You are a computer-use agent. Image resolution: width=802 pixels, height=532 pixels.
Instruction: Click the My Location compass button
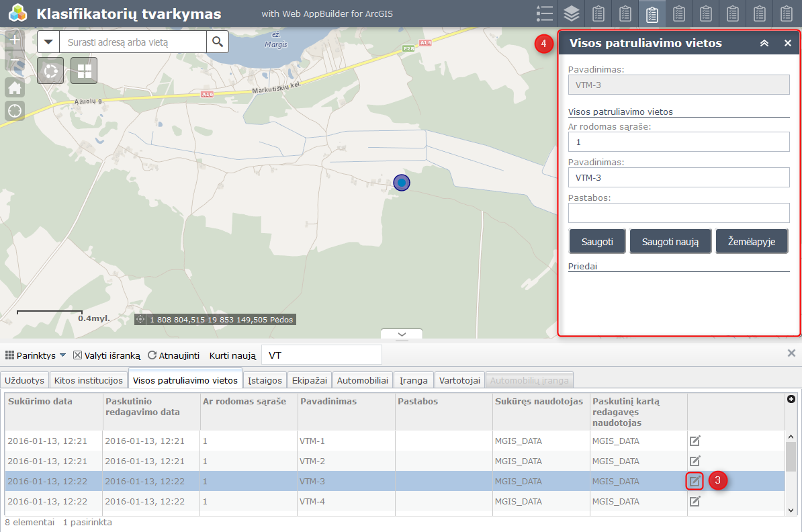[14, 111]
